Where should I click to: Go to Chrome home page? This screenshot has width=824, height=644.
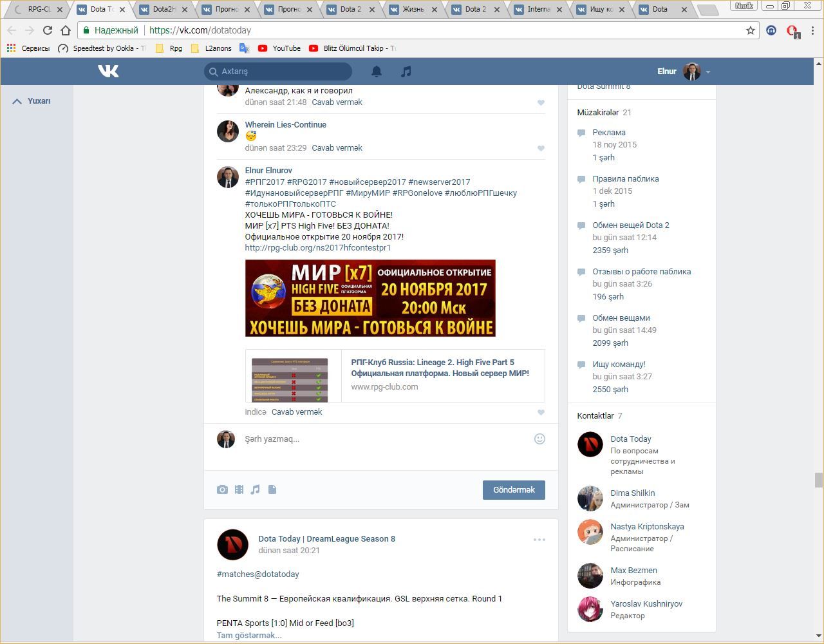point(65,30)
